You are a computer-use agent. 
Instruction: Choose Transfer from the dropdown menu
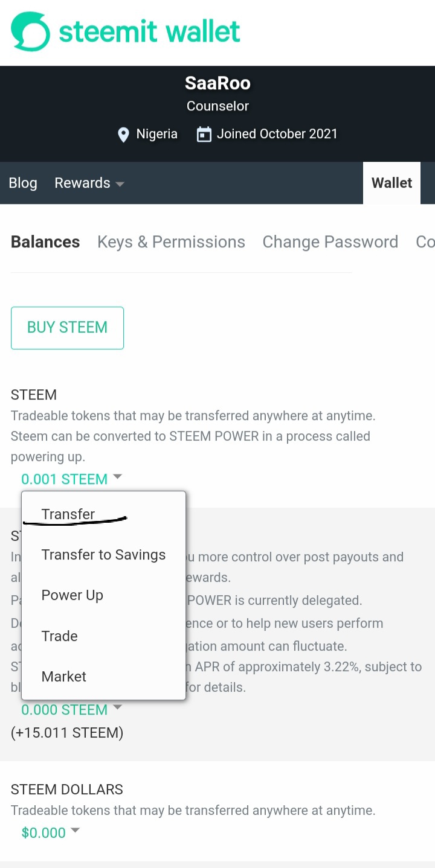point(68,514)
